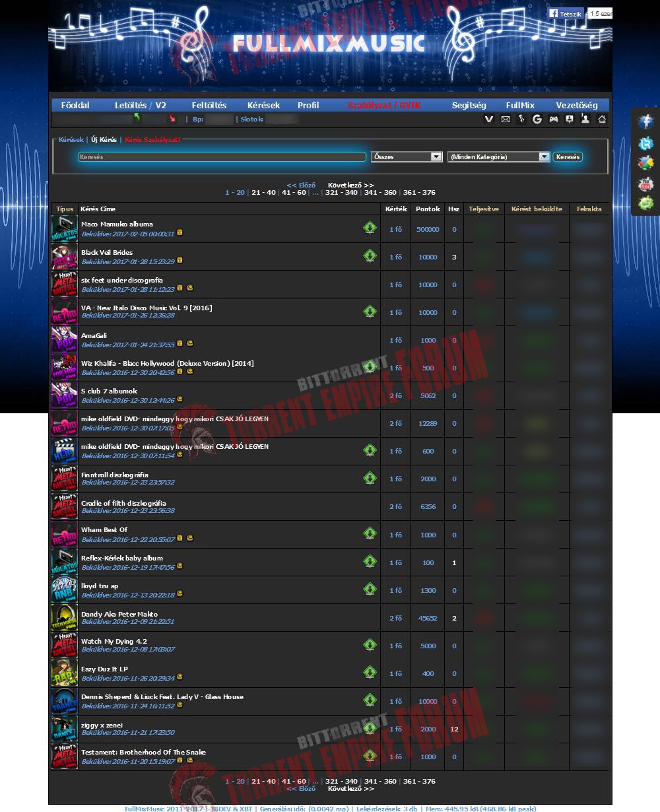Click the green download icon for Maco Mamuko albuma
The height and width of the screenshot is (812, 660).
(x=370, y=228)
